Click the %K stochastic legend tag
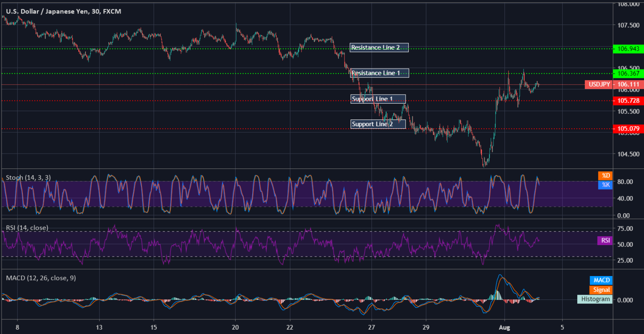Image resolution: width=644 pixels, height=334 pixels. tap(605, 185)
